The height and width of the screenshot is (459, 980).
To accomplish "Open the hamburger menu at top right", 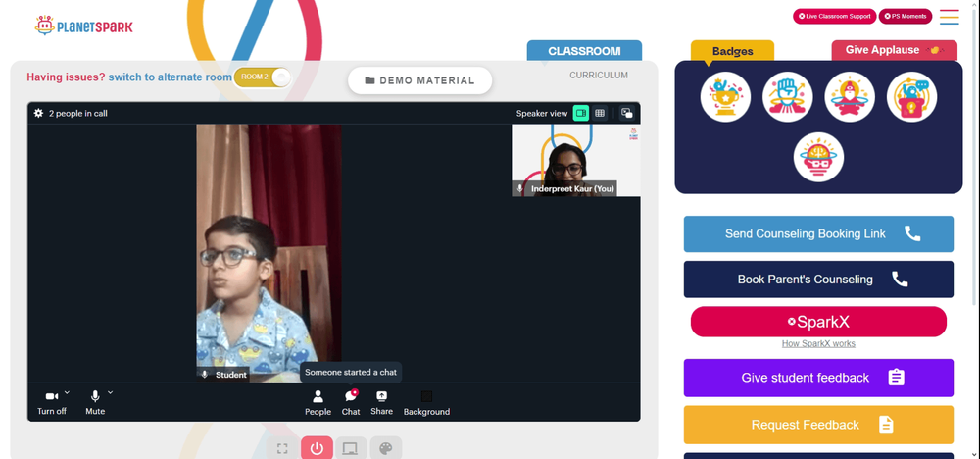I will (950, 17).
